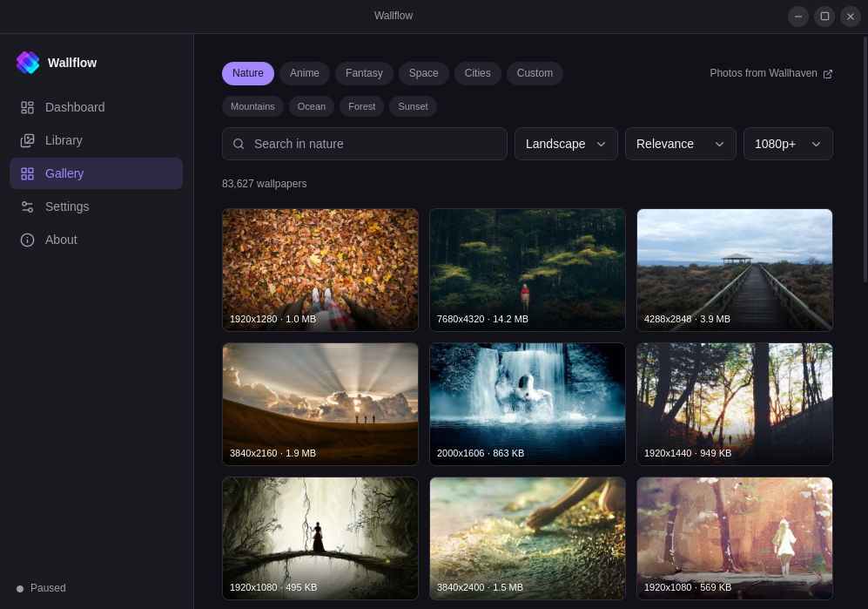
Task: Click the 83,627 wallpapers count text
Action: [x=264, y=184]
